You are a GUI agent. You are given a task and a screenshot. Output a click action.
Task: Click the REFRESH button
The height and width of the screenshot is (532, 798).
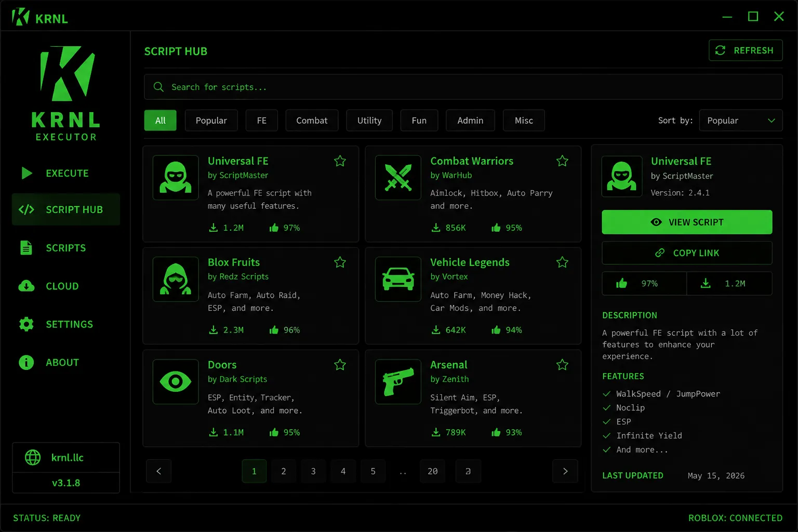[746, 50]
